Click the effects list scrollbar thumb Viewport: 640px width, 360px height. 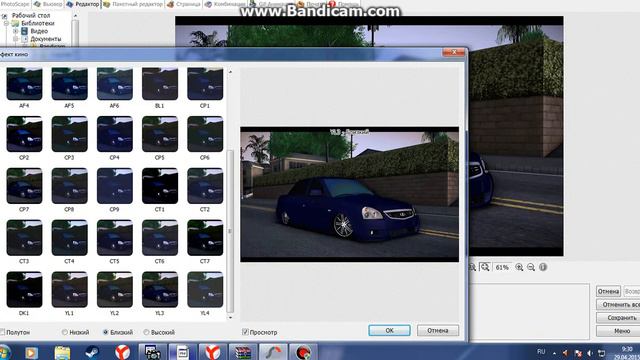tap(230, 231)
